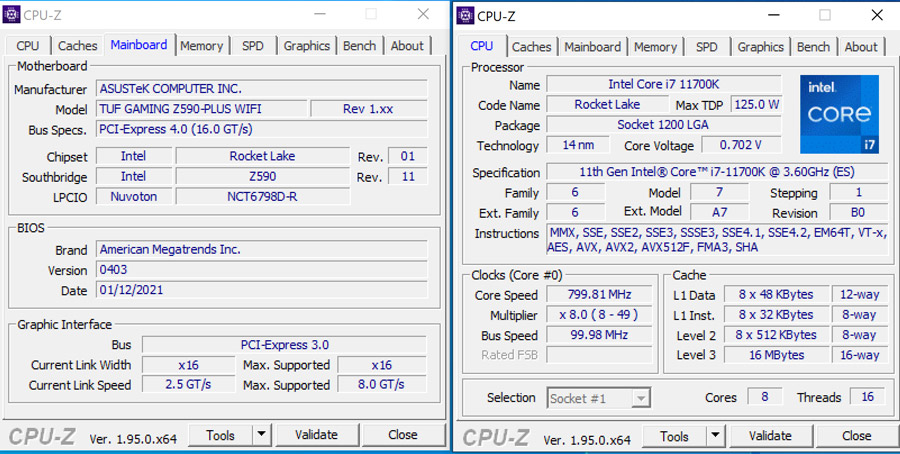The height and width of the screenshot is (454, 900).
Task: Click the CPU-Z app icon in right window title bar
Action: [x=465, y=15]
